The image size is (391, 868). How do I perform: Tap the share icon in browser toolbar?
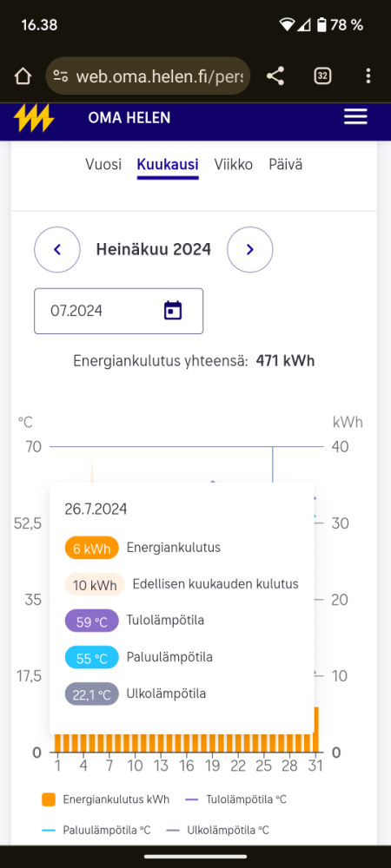point(275,76)
